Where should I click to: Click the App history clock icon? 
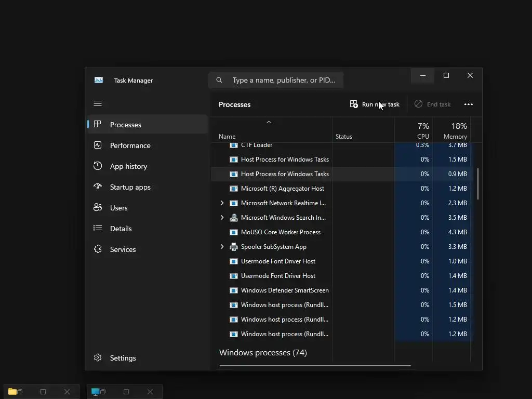tap(97, 166)
